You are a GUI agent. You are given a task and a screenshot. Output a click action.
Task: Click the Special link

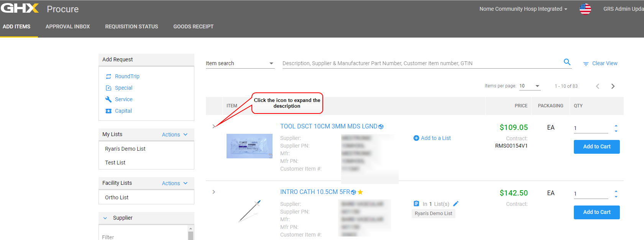pyautogui.click(x=123, y=88)
